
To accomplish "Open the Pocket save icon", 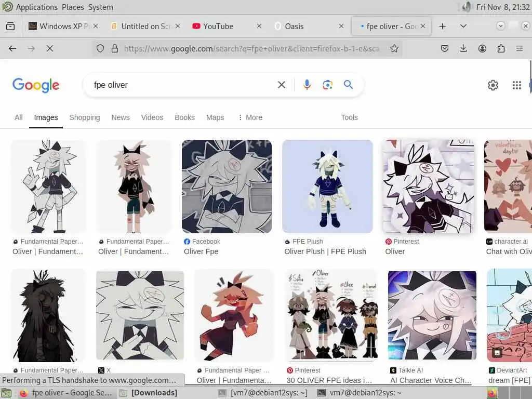I will point(445,48).
